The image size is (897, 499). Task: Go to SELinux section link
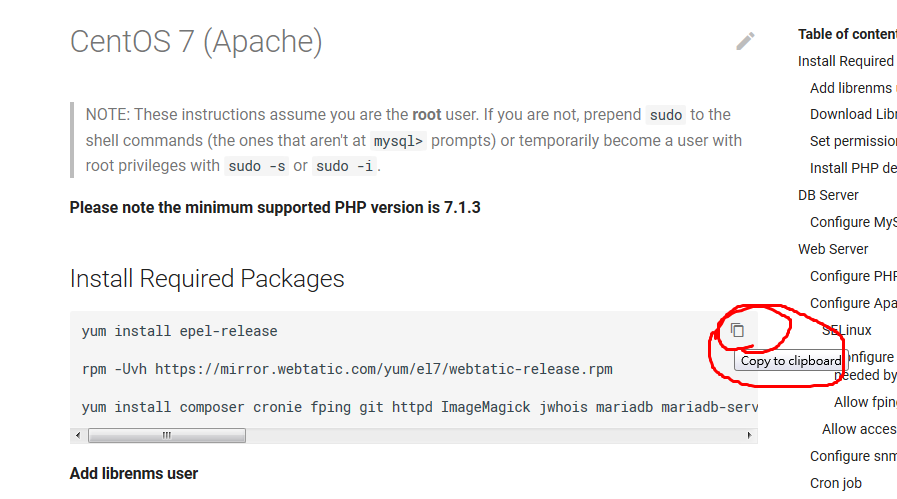click(848, 330)
